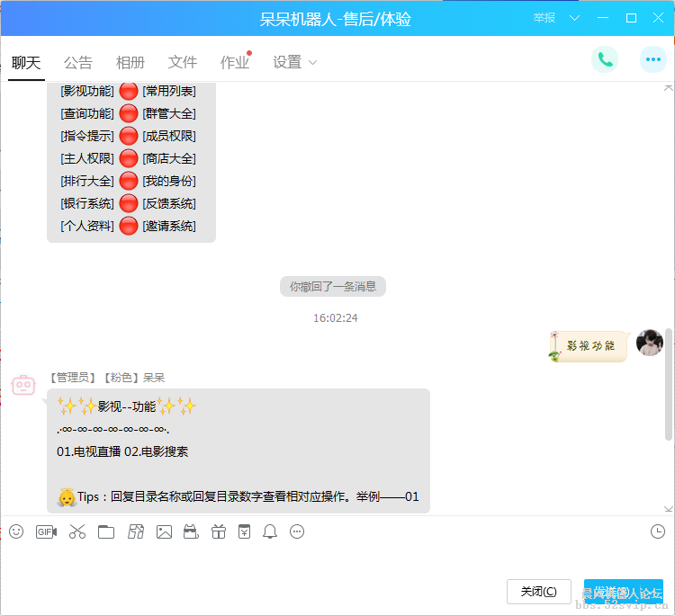Click my own avatar picture
This screenshot has height=616, width=675.
650,343
